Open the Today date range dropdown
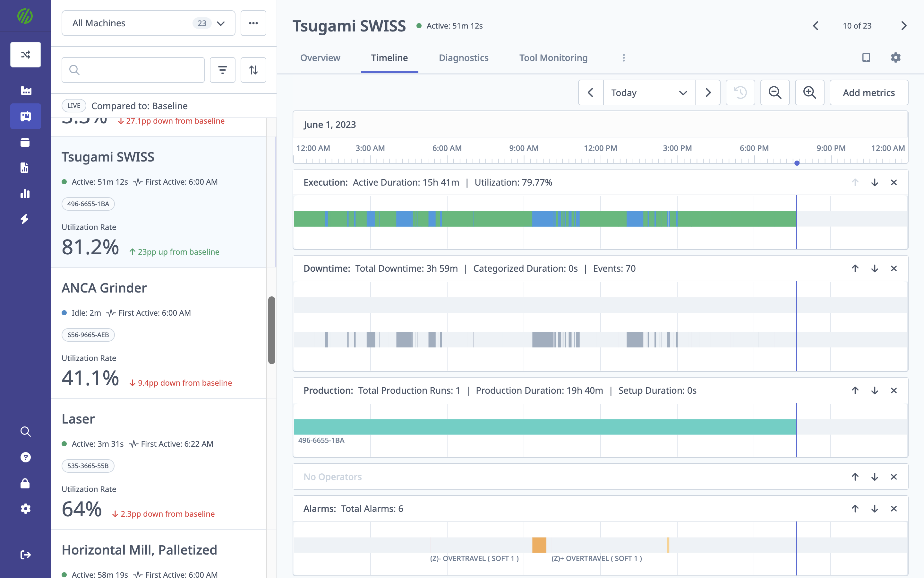Image resolution: width=924 pixels, height=578 pixels. [x=649, y=92]
